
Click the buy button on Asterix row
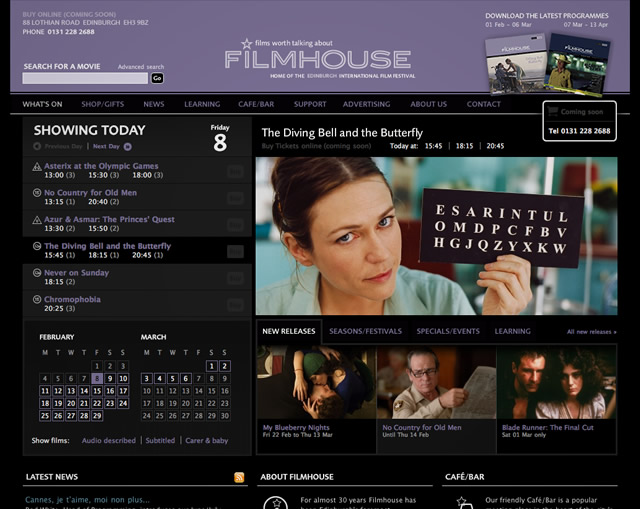point(236,172)
